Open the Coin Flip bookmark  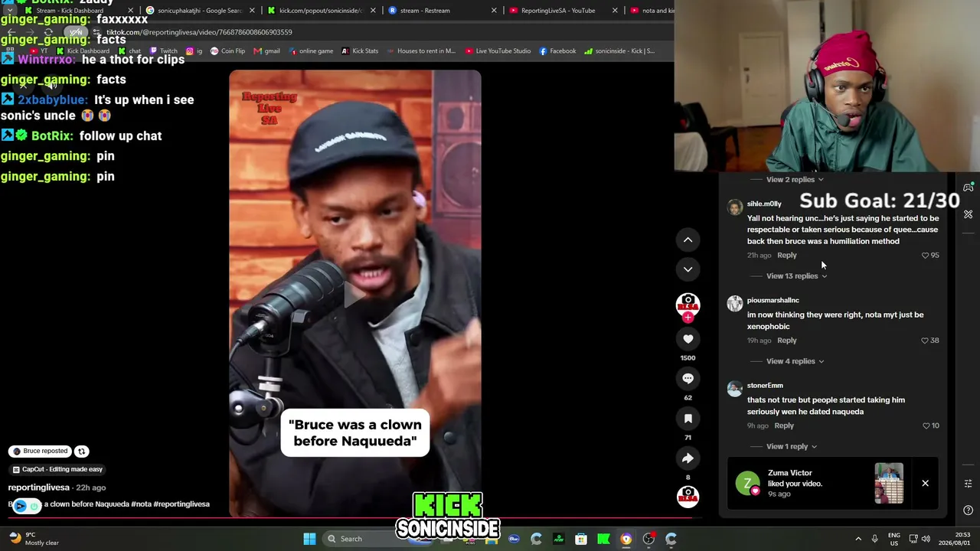227,51
